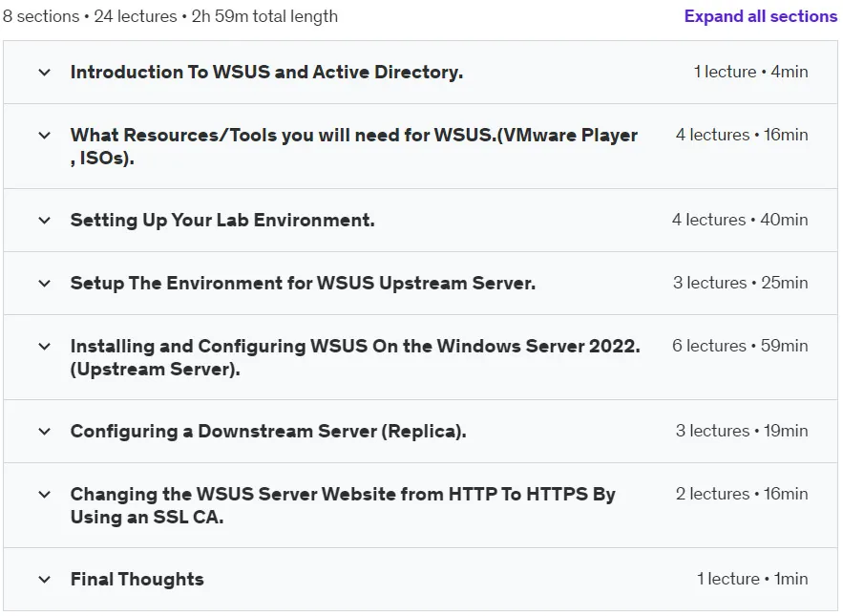Select Setting Up Your Lab Environment title

222,220
